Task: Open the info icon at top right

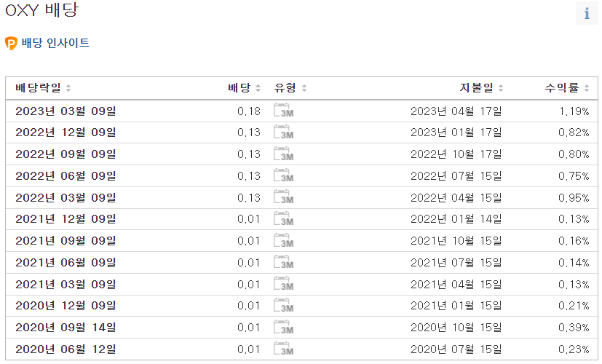Action: click(586, 13)
